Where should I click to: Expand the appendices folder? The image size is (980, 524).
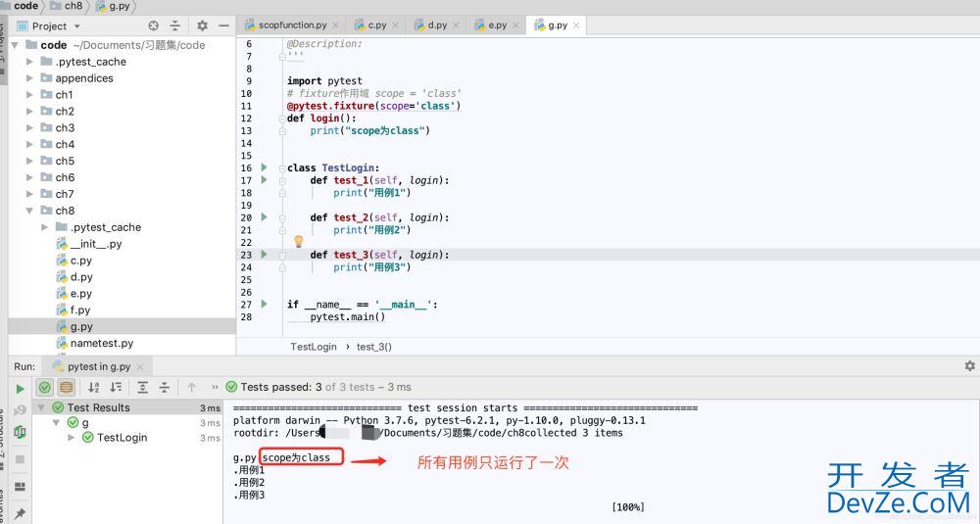(x=29, y=78)
